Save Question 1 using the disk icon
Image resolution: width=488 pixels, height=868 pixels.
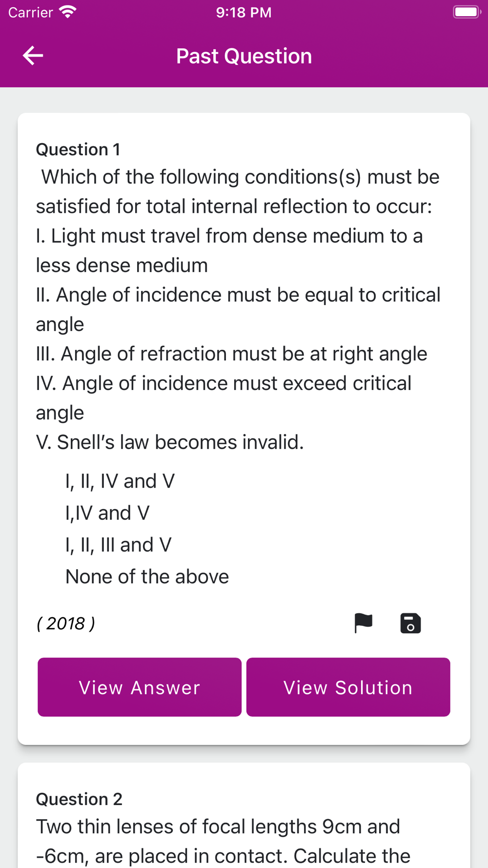tap(410, 623)
